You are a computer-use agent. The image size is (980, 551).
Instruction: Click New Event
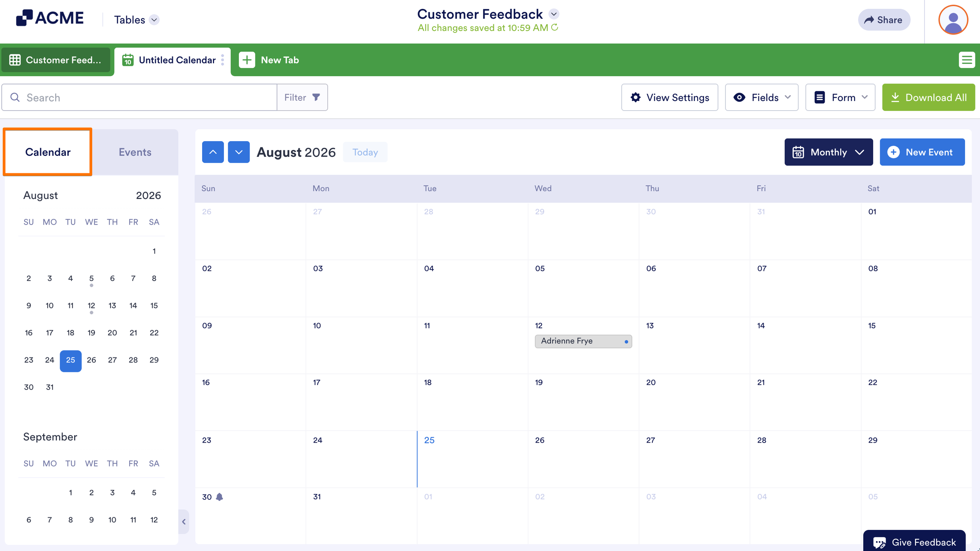click(922, 152)
